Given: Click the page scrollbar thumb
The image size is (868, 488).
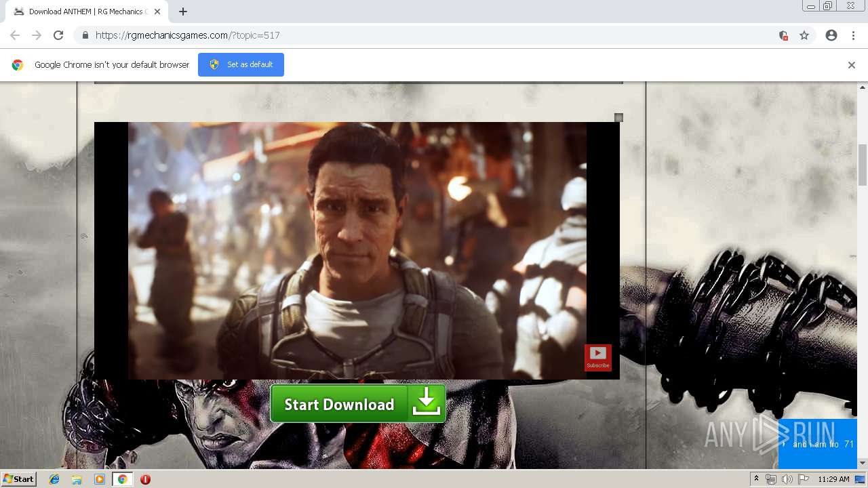Looking at the screenshot, I should click(x=863, y=165).
